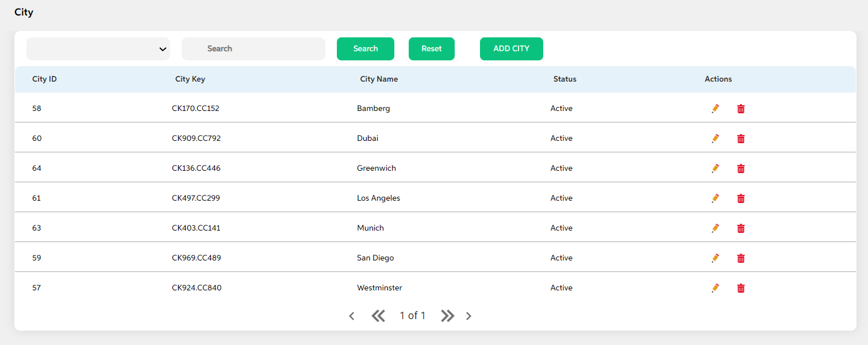Click city ID 57
This screenshot has width=868, height=345.
[x=37, y=288]
